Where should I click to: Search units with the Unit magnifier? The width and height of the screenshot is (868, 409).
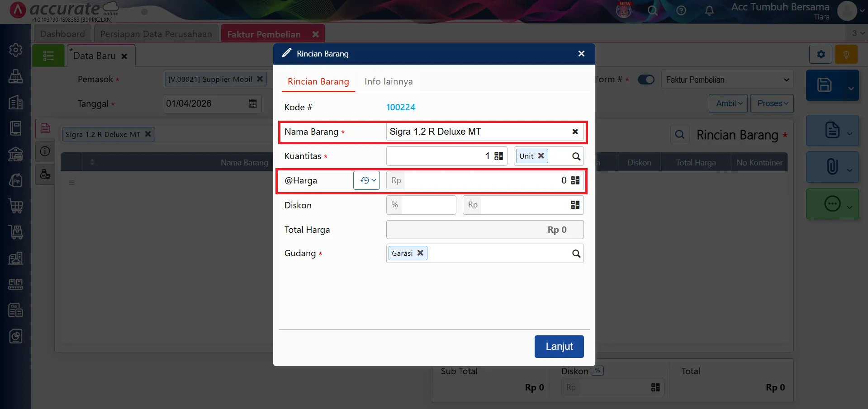576,156
